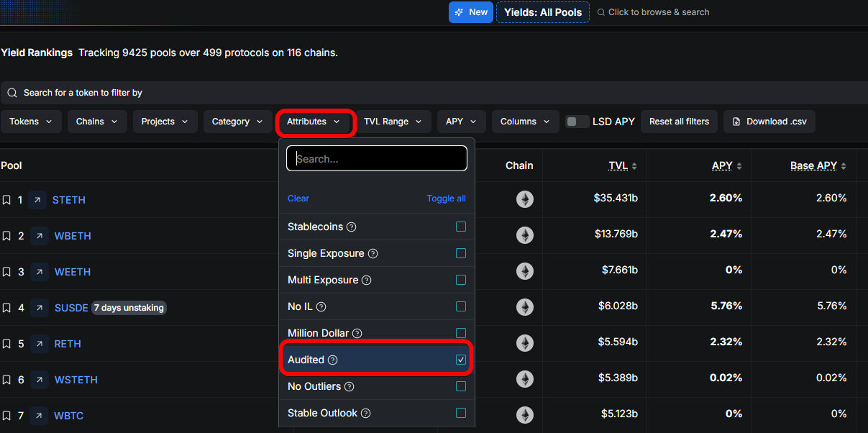Open the Chains filter dropdown

pyautogui.click(x=98, y=122)
